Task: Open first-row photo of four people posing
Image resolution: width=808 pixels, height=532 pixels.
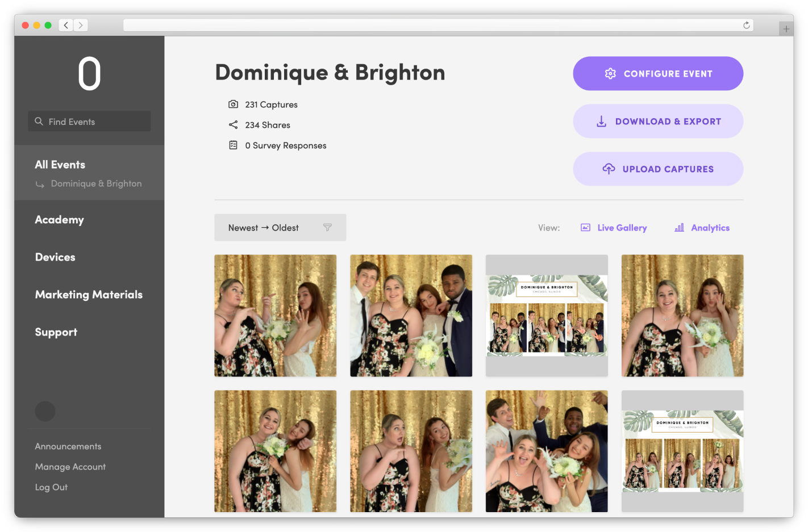Action: point(411,315)
